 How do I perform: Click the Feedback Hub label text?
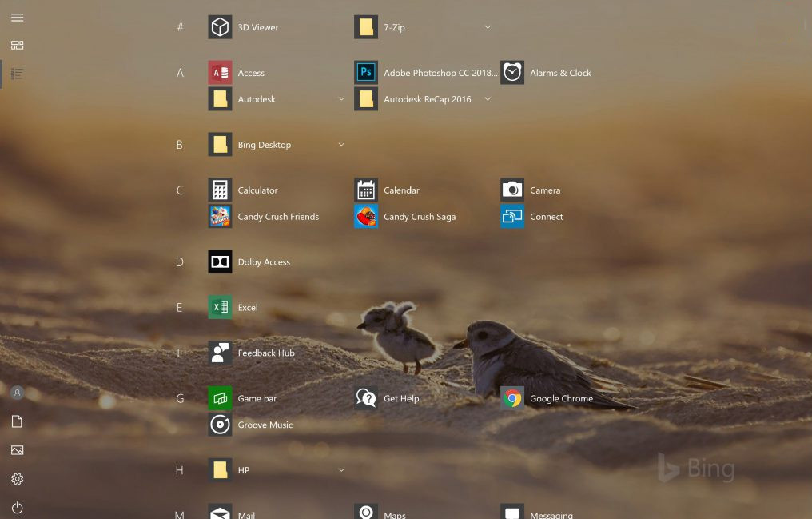click(x=266, y=353)
